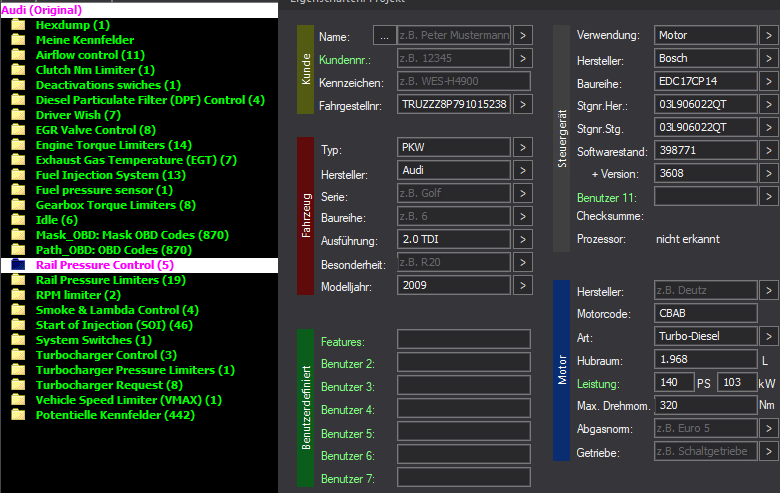Click the Benutzer 7 input field
The height and width of the screenshot is (493, 780).
click(464, 477)
